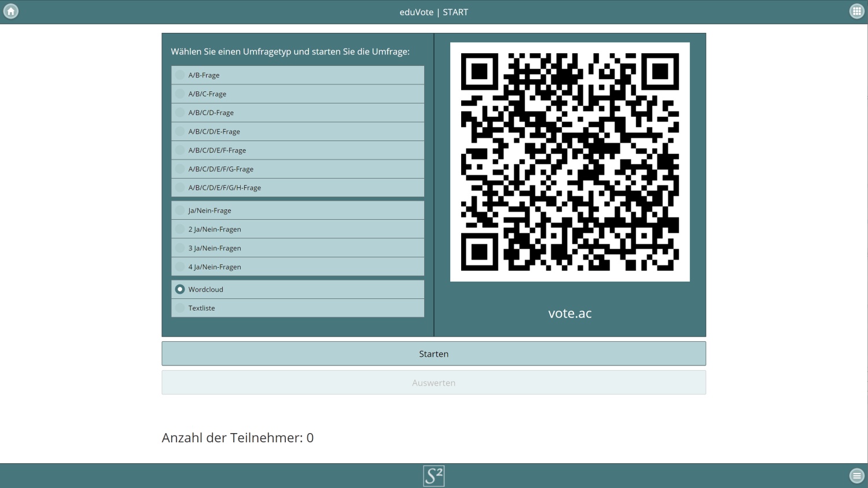The width and height of the screenshot is (868, 488).
Task: Open the hamburger menu icon in the footer
Action: 856,475
